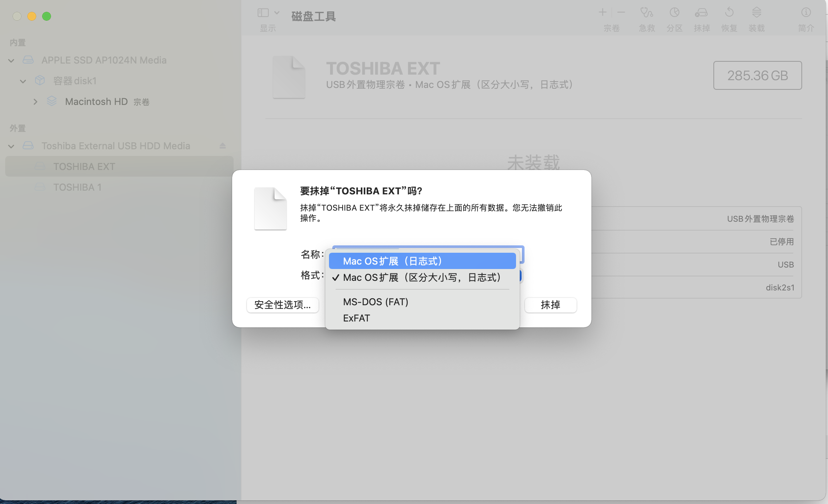
Task: Click the Mount (装载) toolbar icon
Action: 756,13
